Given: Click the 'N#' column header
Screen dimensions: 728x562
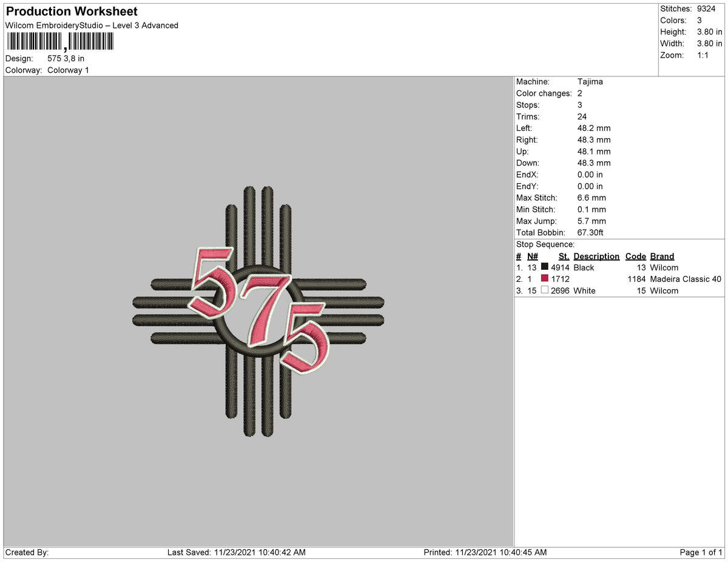Looking at the screenshot, I should [533, 256].
